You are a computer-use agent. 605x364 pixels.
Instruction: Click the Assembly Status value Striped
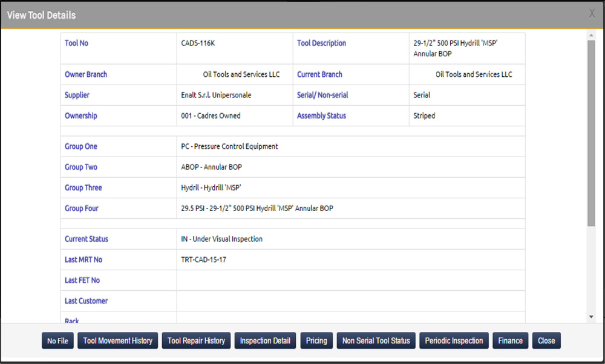424,115
